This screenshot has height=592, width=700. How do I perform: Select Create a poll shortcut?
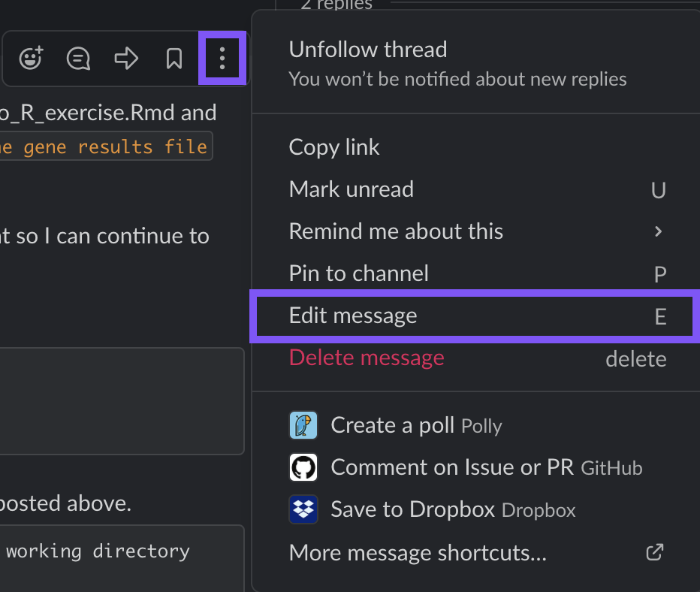tap(392, 426)
